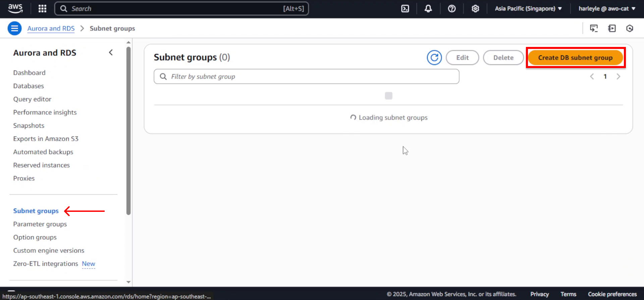Open Automated backups in the sidebar
This screenshot has height=300, width=644.
[x=43, y=152]
